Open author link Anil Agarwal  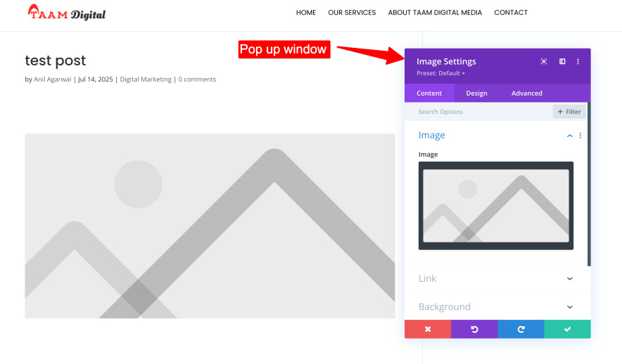coord(52,79)
